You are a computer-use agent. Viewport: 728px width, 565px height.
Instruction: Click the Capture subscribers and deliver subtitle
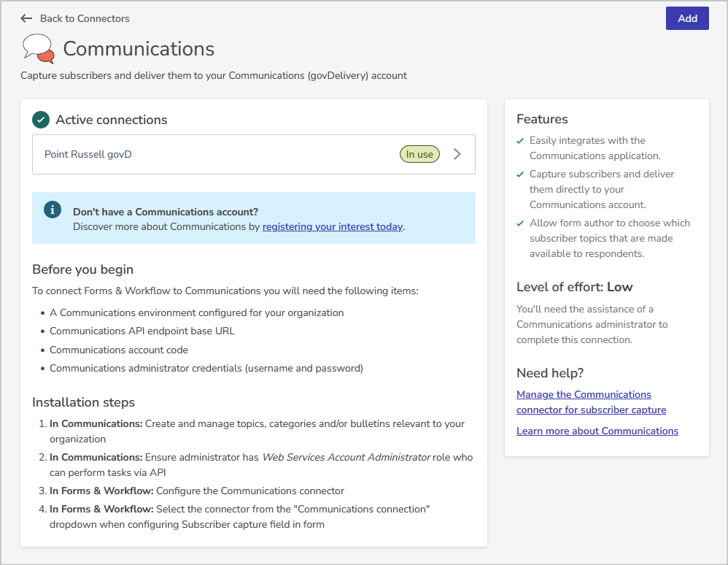(x=214, y=76)
